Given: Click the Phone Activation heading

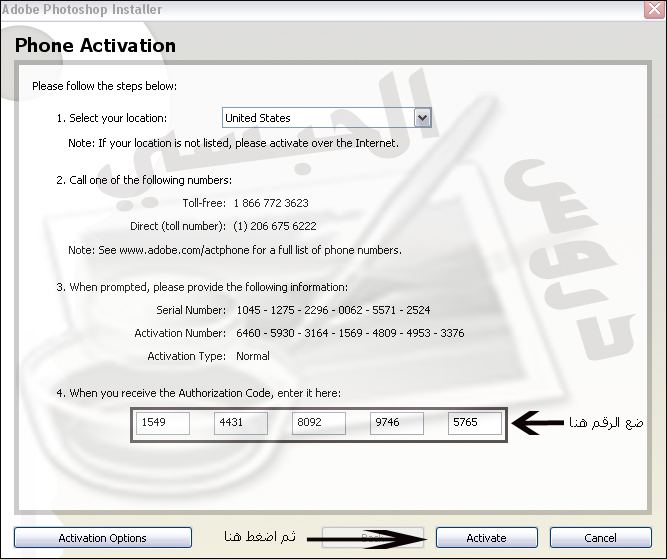Looking at the screenshot, I should 95,46.
